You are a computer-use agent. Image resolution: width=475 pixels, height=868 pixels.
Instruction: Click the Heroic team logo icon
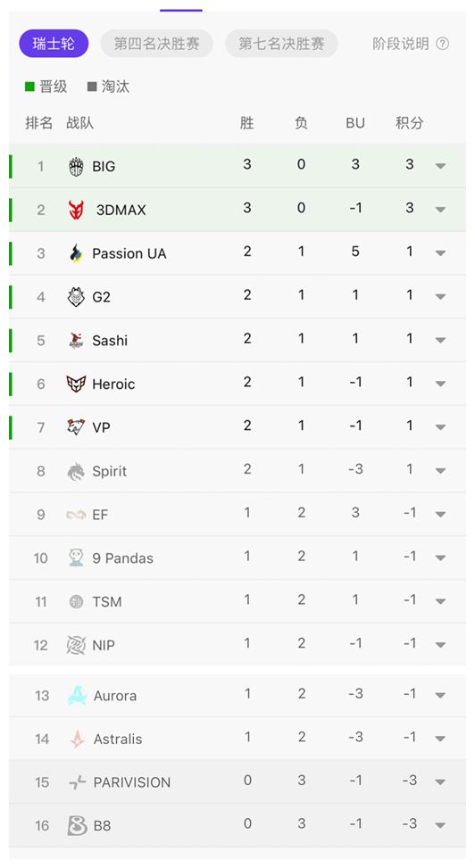[76, 384]
